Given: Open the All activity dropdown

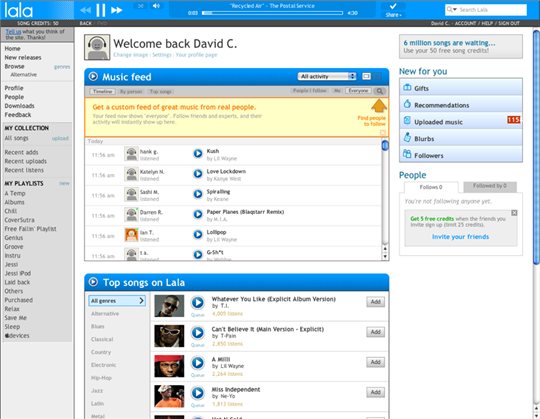Looking at the screenshot, I should pyautogui.click(x=327, y=76).
